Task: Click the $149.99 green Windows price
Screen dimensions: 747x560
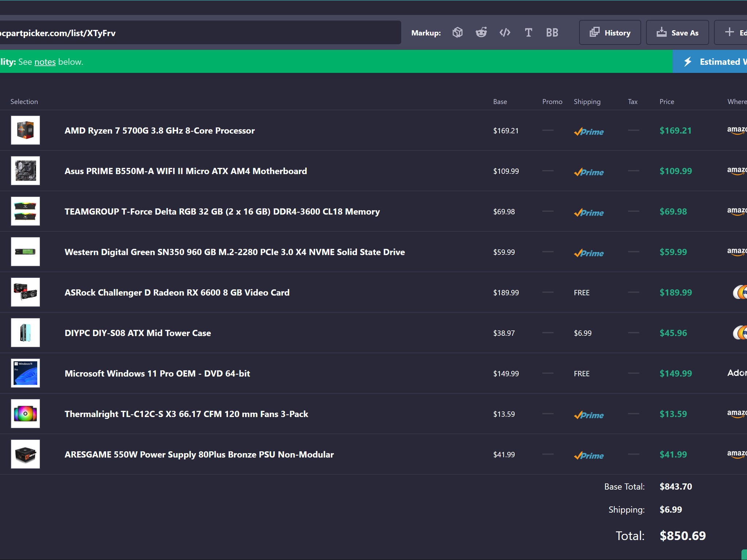Action: tap(676, 373)
